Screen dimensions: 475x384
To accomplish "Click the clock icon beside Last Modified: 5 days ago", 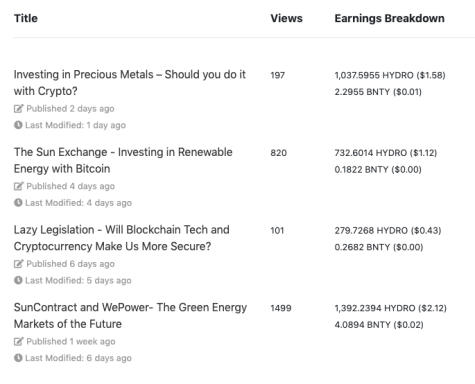I will [18, 280].
